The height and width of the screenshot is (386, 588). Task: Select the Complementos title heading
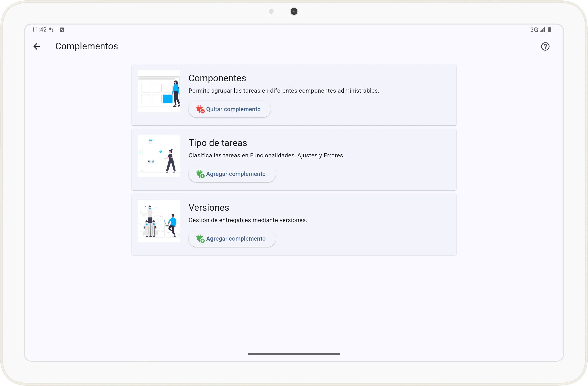coord(87,46)
